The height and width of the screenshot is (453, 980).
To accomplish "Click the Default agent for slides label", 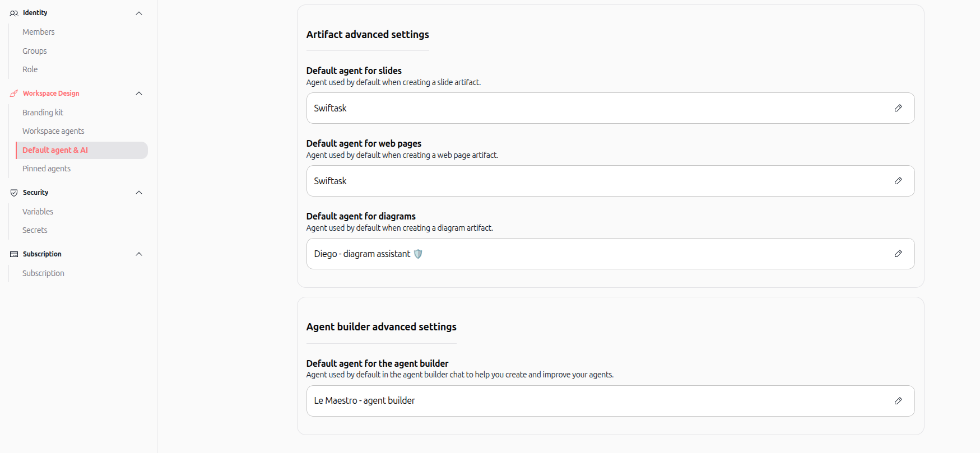I will (354, 71).
